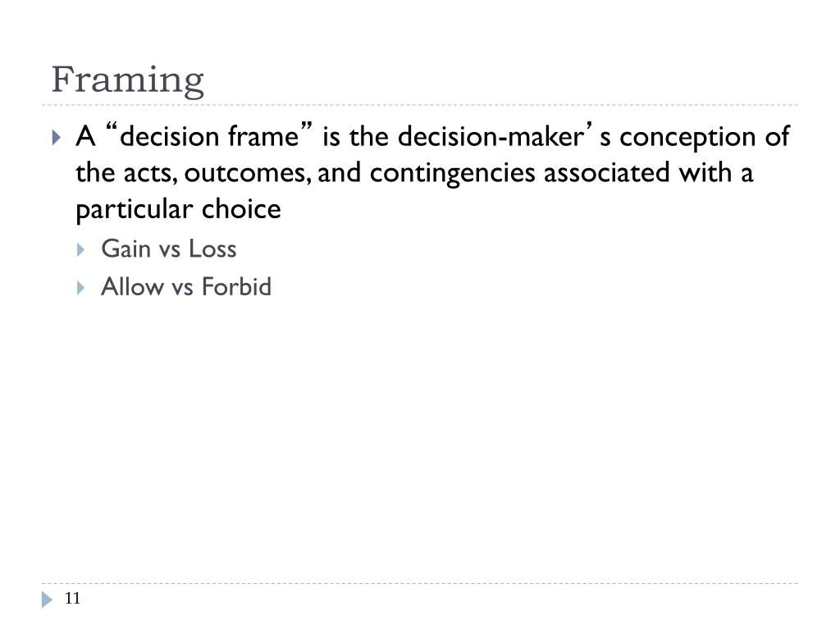Click the main bullet arrow before "A decision frame"
The image size is (840, 630).
tap(57, 138)
